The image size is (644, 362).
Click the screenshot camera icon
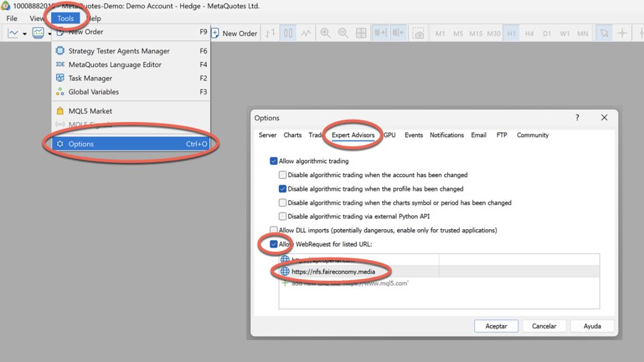[x=418, y=34]
